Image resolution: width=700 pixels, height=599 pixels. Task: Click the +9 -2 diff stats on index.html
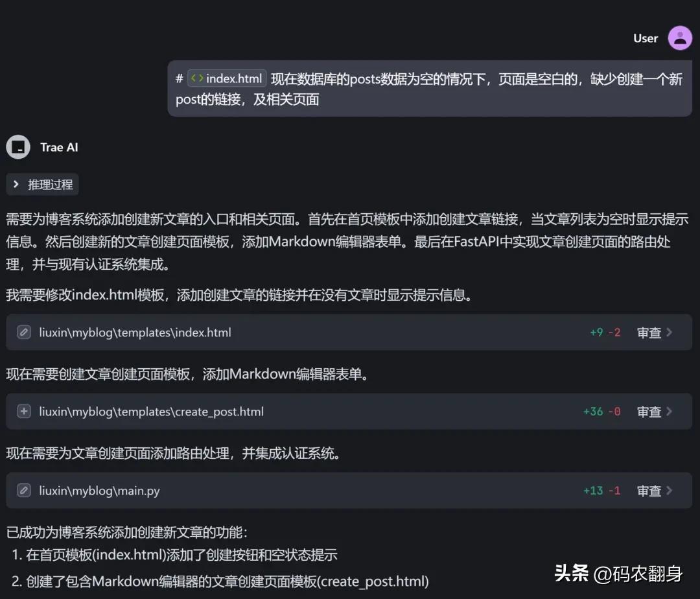coord(605,332)
